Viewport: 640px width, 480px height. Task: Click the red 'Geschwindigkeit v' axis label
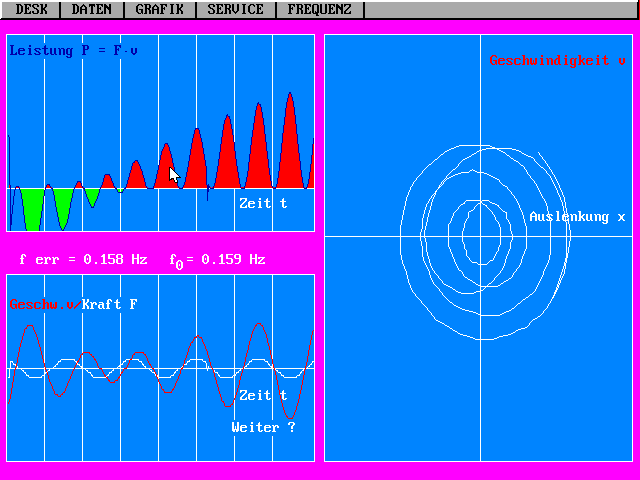557,61
